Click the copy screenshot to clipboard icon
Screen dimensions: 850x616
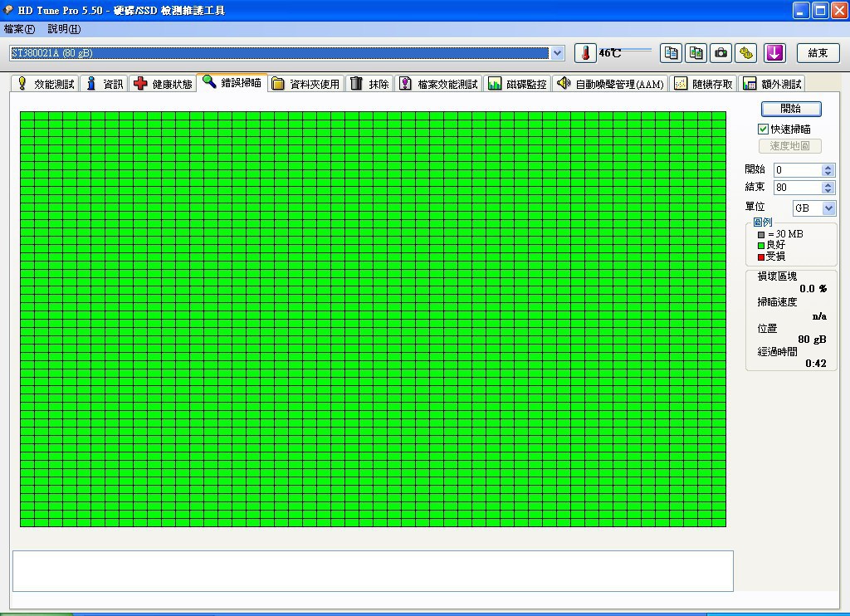pos(696,52)
